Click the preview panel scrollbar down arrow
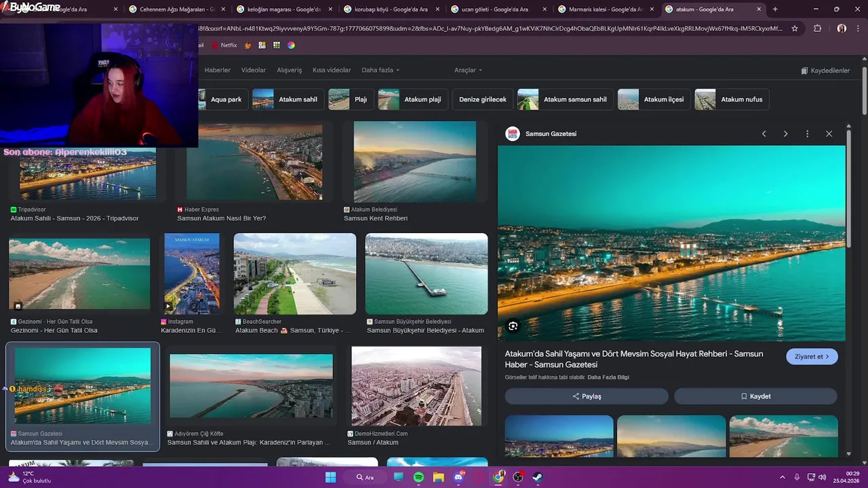Image resolution: width=868 pixels, height=488 pixels. [x=849, y=453]
